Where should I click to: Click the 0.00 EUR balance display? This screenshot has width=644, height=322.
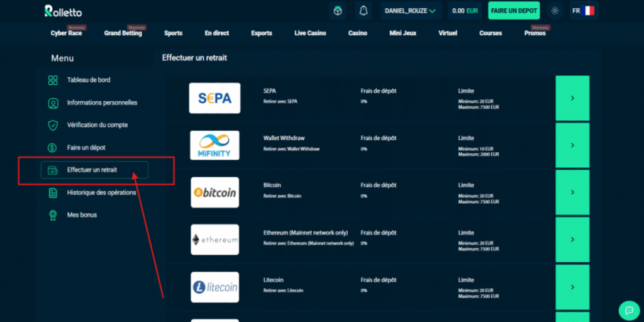coord(465,11)
